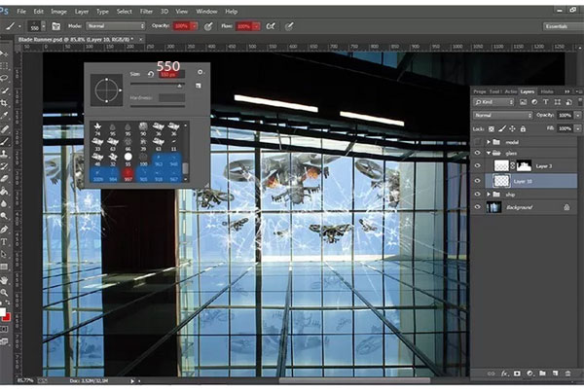Screen dimensions: 584x392
Task: Switch to the Histo panel tab
Action: click(547, 91)
